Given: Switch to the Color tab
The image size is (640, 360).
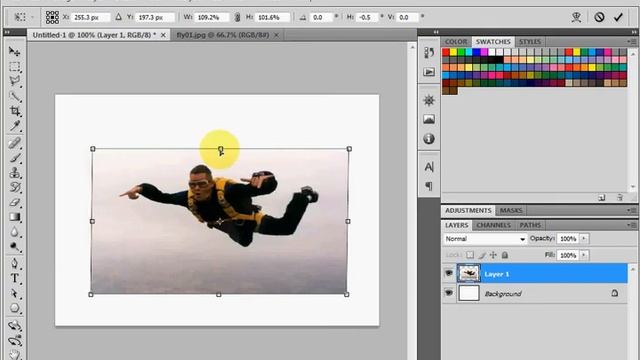Looking at the screenshot, I should pos(456,42).
